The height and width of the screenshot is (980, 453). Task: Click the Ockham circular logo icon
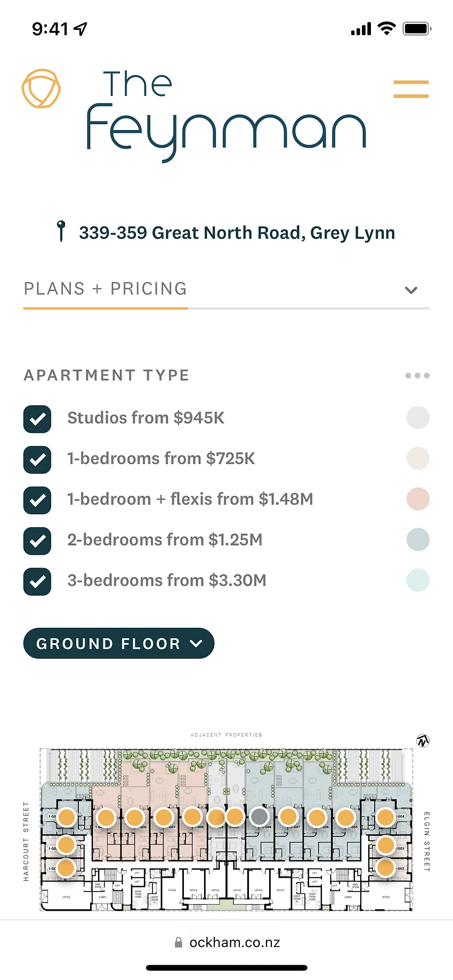click(x=41, y=88)
